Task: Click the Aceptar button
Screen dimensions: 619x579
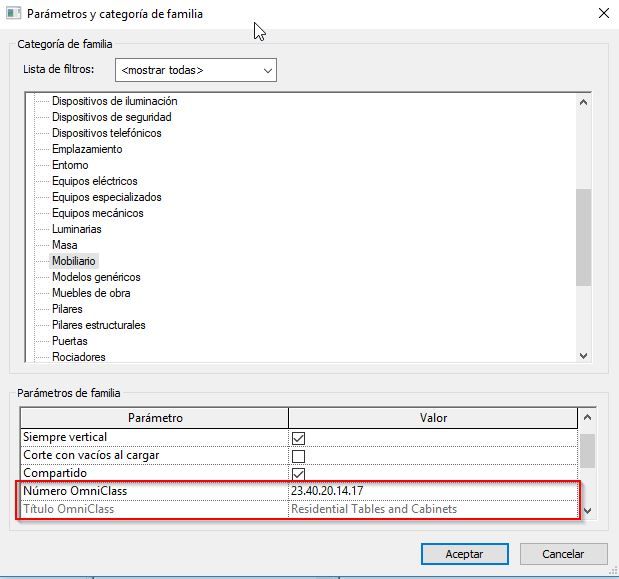Action: click(x=464, y=554)
